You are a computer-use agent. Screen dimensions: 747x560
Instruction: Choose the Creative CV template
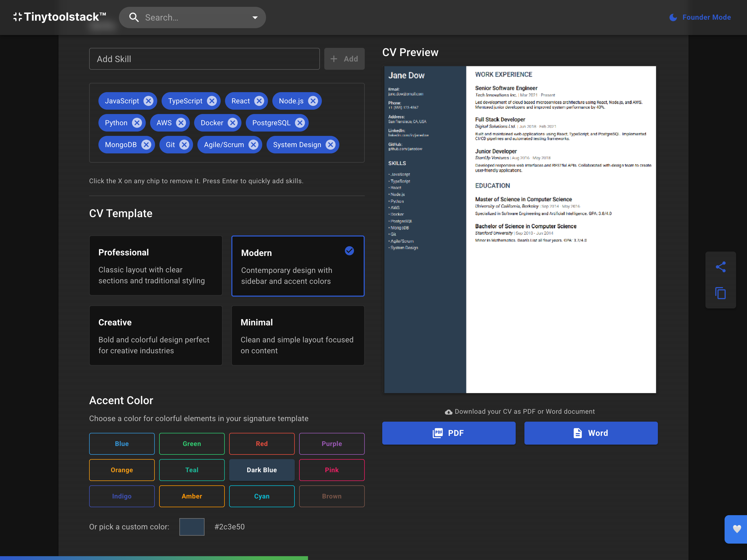click(x=156, y=336)
